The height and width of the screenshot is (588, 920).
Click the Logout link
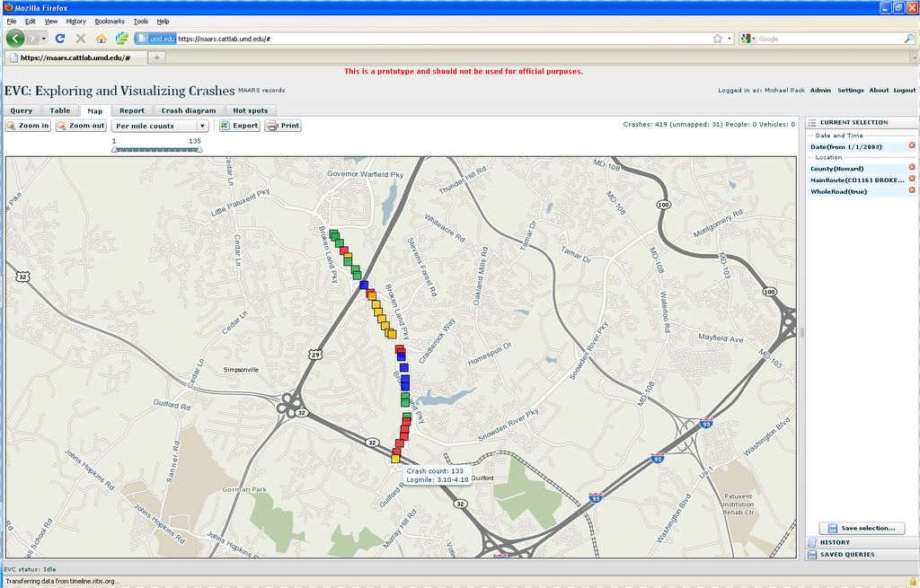(x=904, y=90)
